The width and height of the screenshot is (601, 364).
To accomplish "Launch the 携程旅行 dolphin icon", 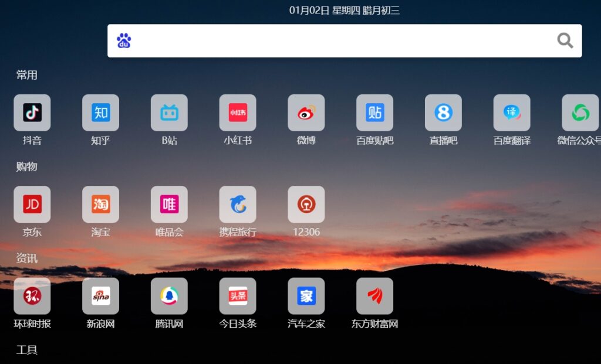I will [238, 205].
